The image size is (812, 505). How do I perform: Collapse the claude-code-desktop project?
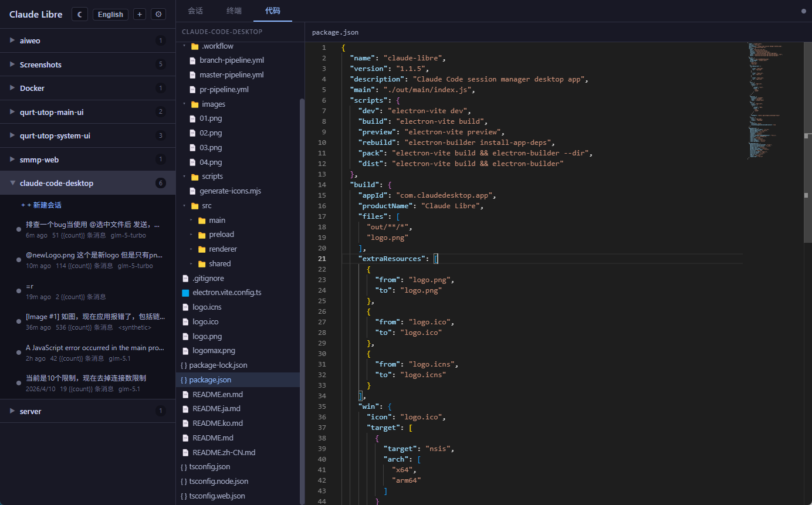pyautogui.click(x=12, y=183)
